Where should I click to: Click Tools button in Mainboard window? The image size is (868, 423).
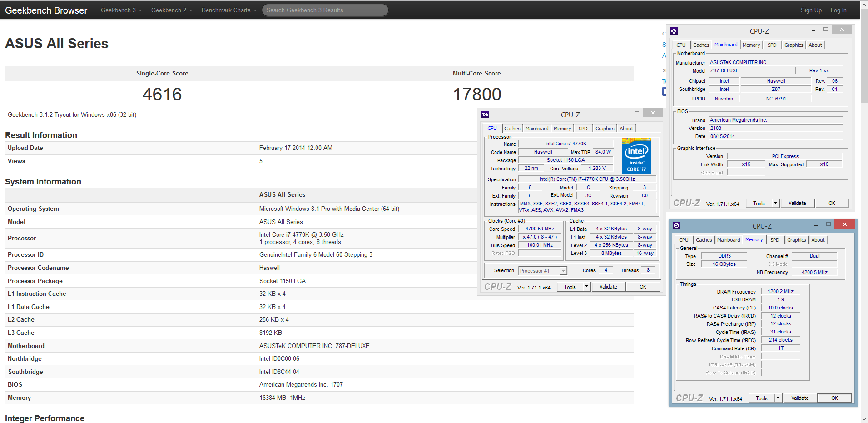(x=759, y=203)
